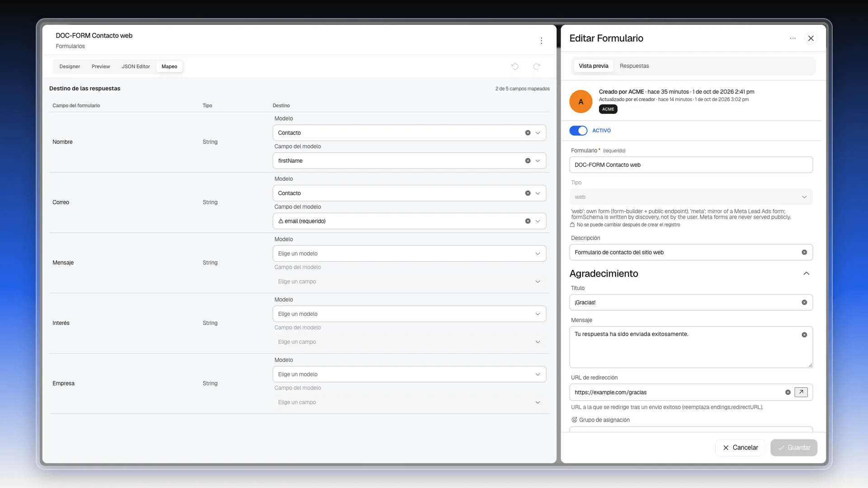Screen dimensions: 868x488
Task: Open the Tipo web dropdown
Action: [x=691, y=197]
